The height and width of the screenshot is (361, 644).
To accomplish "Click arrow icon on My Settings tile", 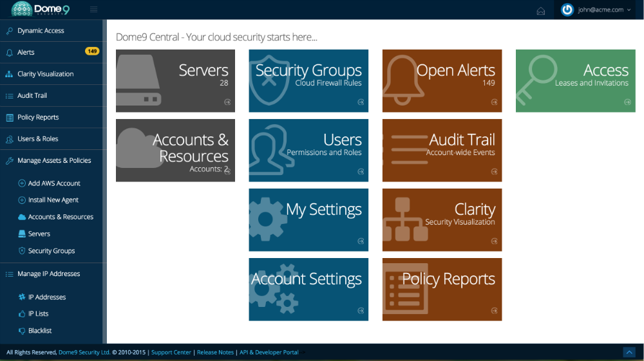I will click(361, 241).
